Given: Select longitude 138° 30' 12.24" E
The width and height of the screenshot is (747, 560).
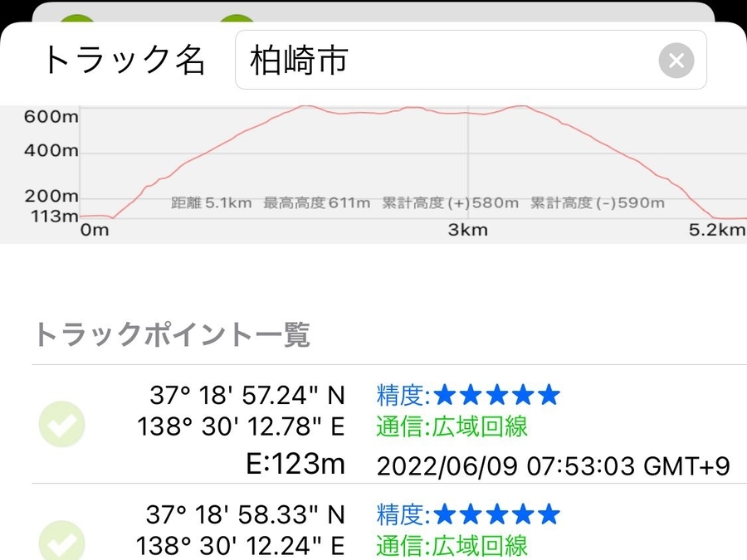Looking at the screenshot, I should 240,546.
